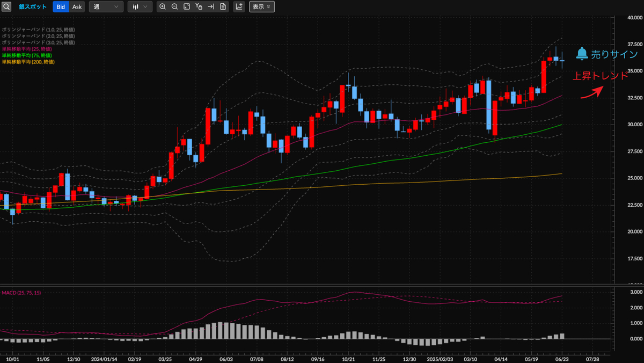
Task: Jump to latest candle arrow icon
Action: click(x=211, y=7)
